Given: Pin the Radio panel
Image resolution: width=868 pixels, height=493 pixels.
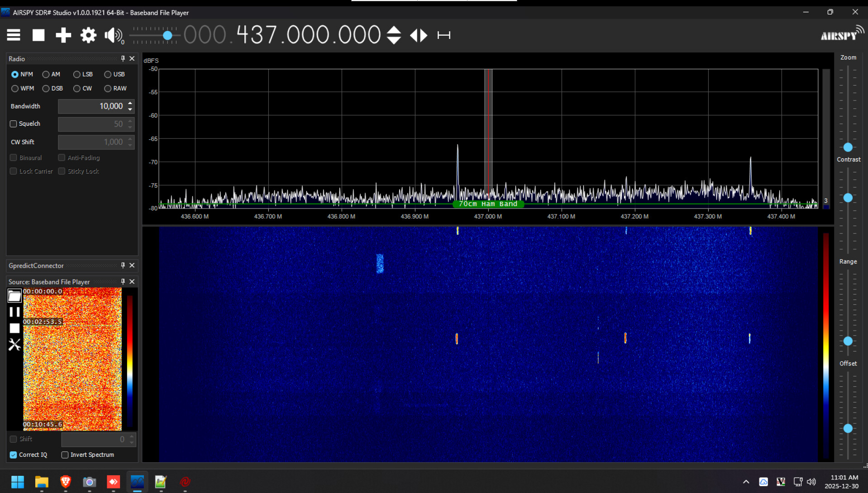Looking at the screenshot, I should tap(123, 58).
